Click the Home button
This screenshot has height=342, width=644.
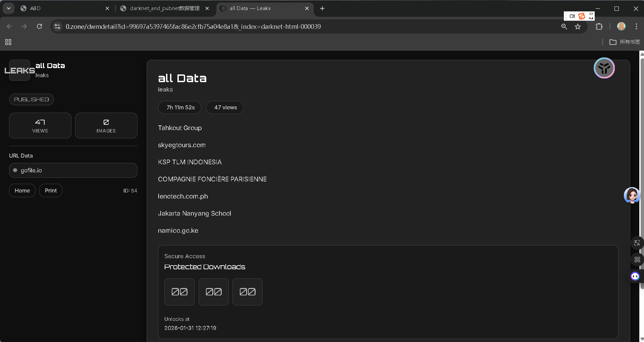[x=22, y=190]
